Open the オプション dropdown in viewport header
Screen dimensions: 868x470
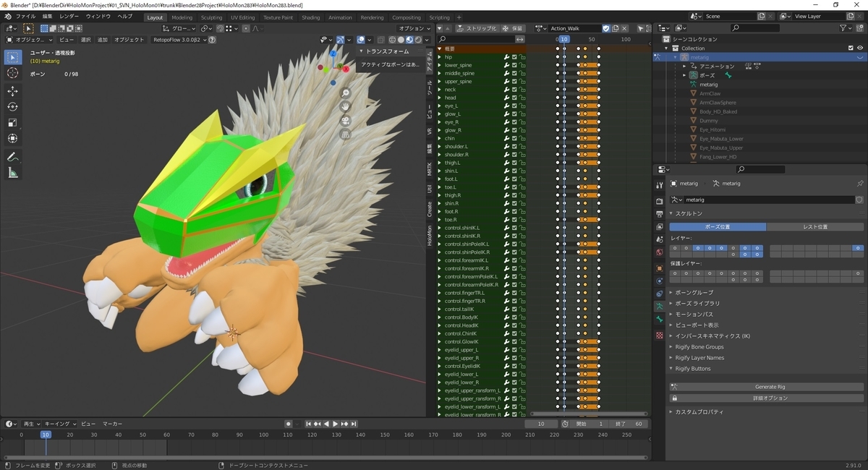point(413,28)
